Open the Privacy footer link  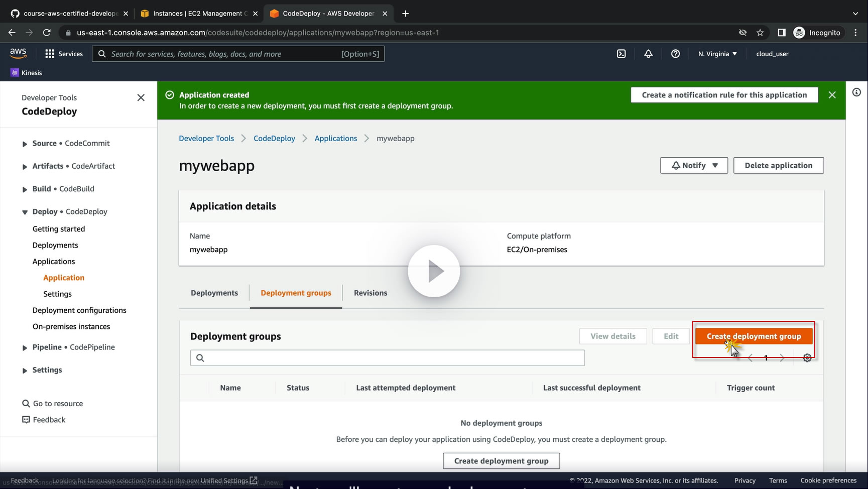coord(745,481)
